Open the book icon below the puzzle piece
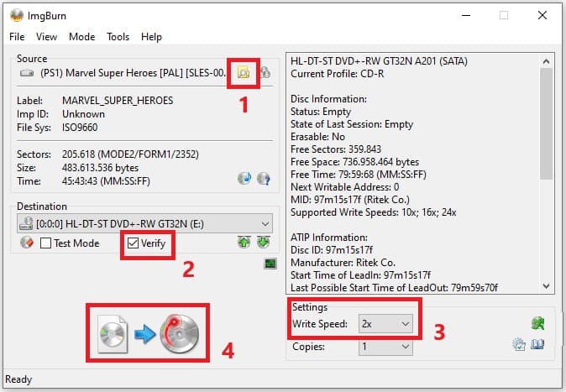Image resolution: width=566 pixels, height=392 pixels. pyautogui.click(x=538, y=344)
